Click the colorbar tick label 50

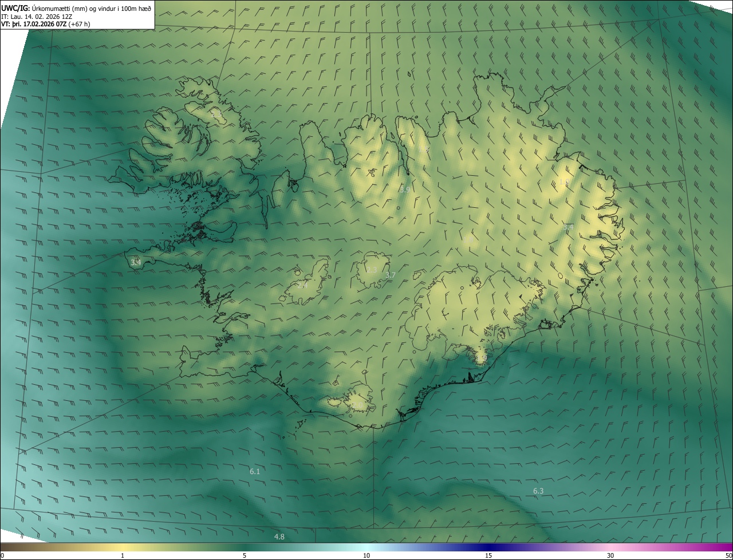point(728,556)
